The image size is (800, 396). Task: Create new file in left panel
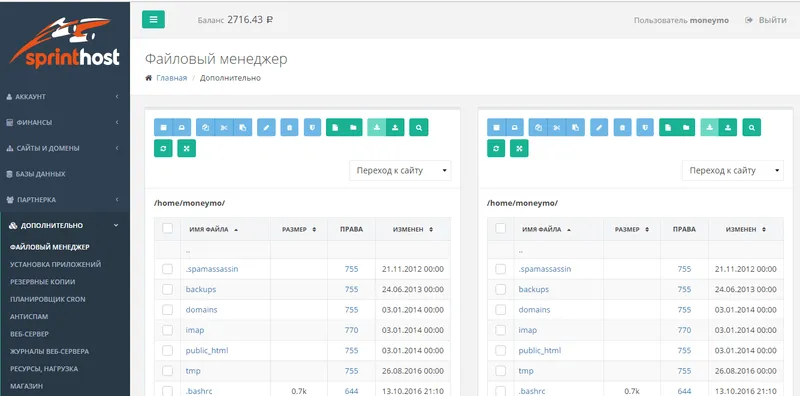(x=335, y=127)
